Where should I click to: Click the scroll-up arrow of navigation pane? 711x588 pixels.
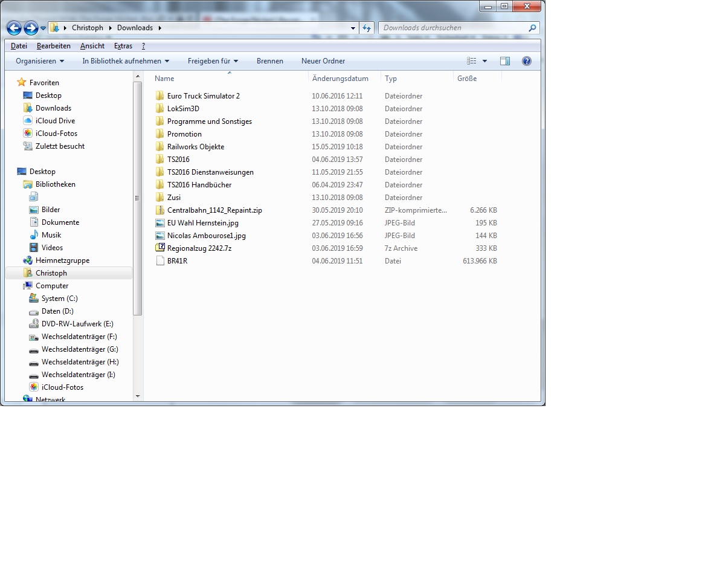click(x=138, y=77)
